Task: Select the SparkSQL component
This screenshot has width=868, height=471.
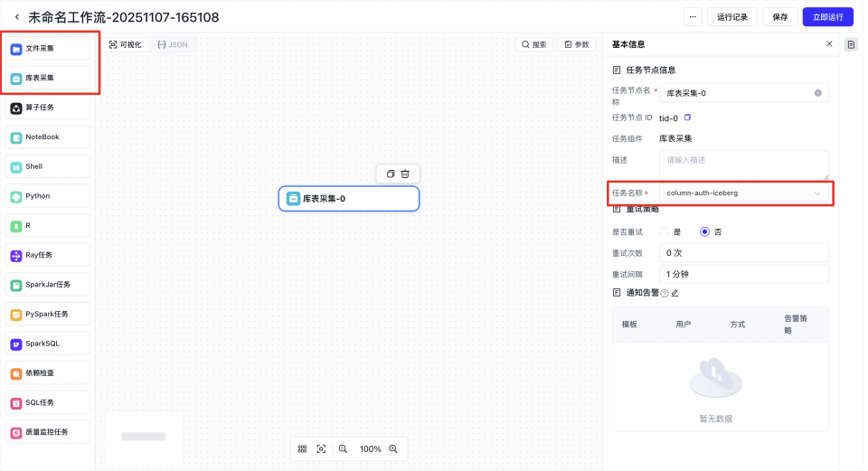Action: point(48,344)
